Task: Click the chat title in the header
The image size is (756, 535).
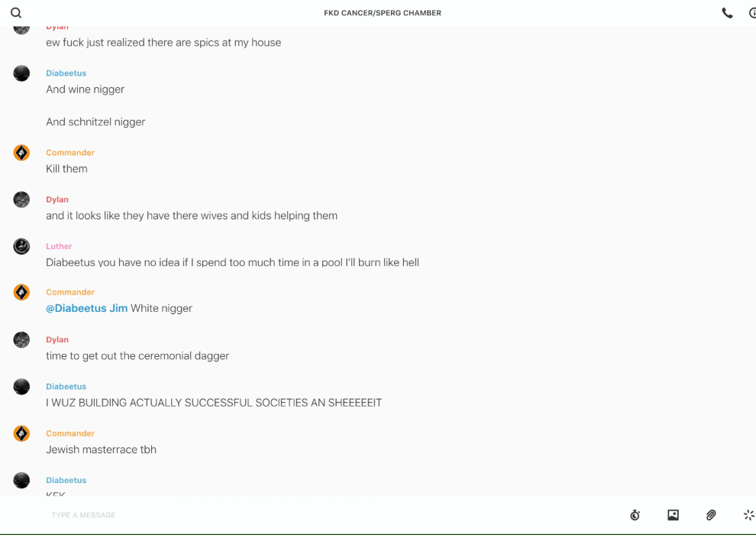Action: (x=383, y=13)
